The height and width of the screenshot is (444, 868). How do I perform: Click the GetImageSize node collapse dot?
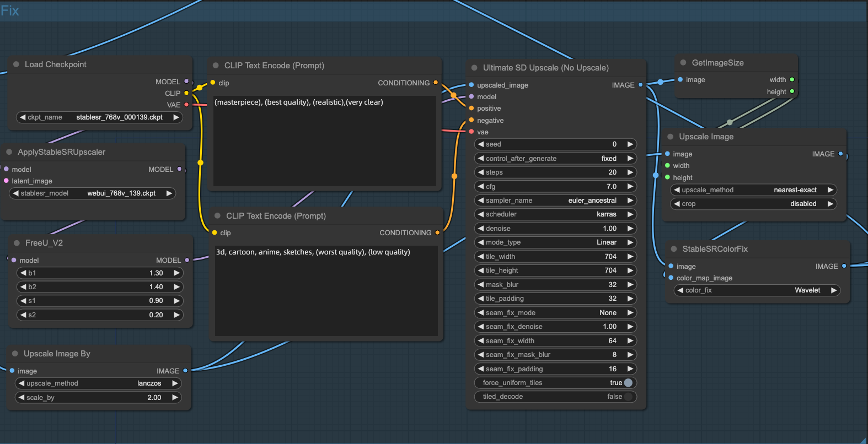[683, 63]
